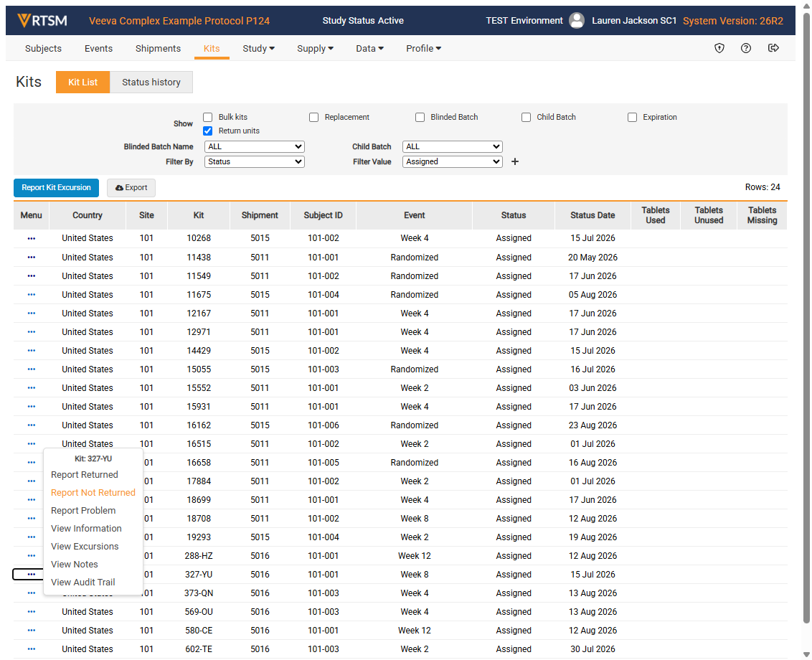The height and width of the screenshot is (660, 812).
Task: Open row menu dots for kit 15055
Action: click(32, 369)
